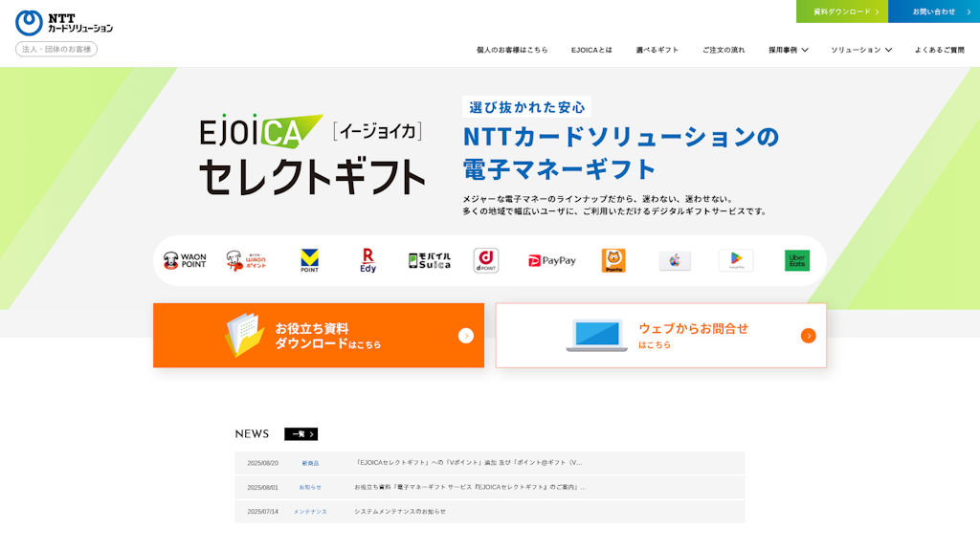Click the date 2025/08/01
The image size is (980, 551).
tap(262, 487)
